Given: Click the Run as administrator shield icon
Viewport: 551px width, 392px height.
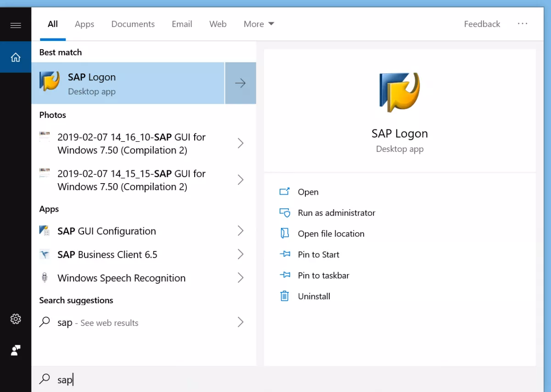Looking at the screenshot, I should (285, 213).
